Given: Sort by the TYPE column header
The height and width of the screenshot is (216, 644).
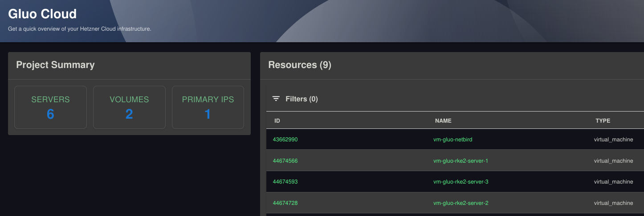Looking at the screenshot, I should [603, 120].
